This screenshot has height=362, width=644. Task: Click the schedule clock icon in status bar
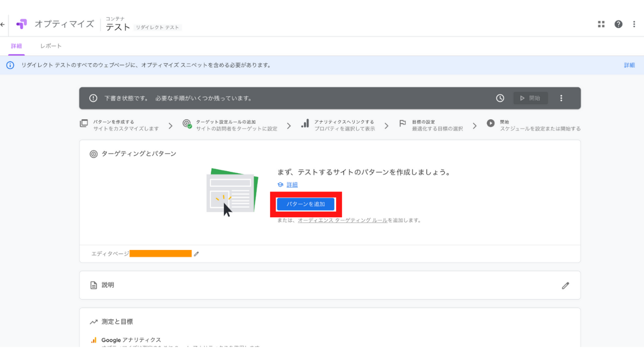(500, 98)
